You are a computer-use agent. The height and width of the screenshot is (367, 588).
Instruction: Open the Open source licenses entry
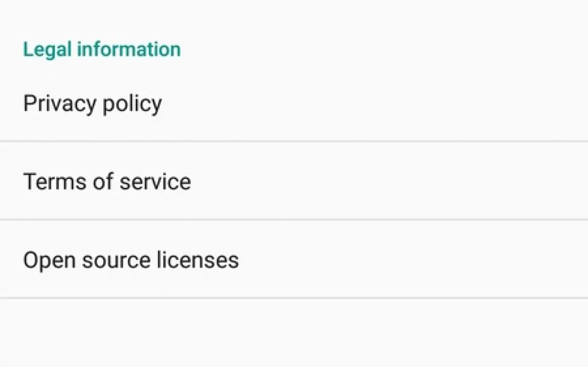(x=131, y=260)
